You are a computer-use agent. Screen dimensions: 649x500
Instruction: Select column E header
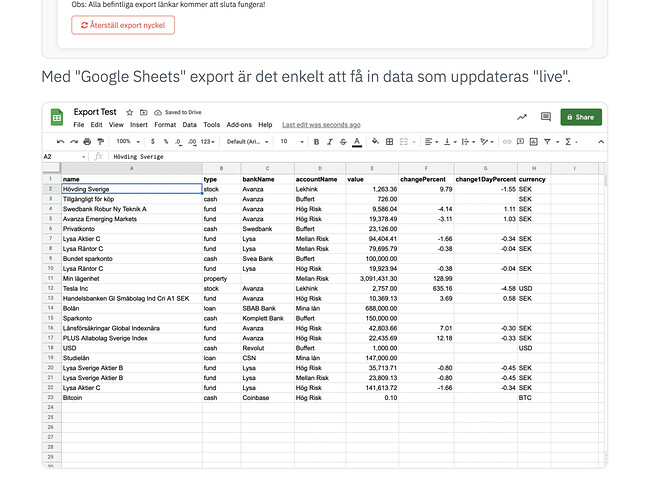pos(372,168)
